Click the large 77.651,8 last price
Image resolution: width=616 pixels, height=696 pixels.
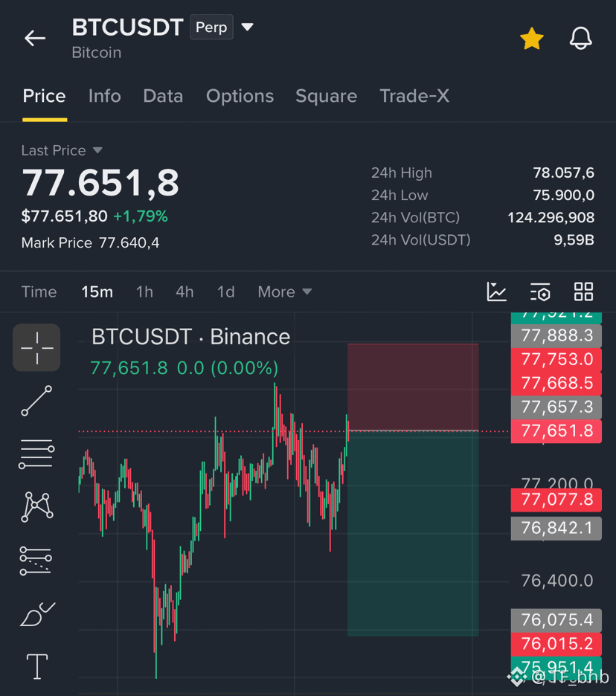tap(100, 183)
